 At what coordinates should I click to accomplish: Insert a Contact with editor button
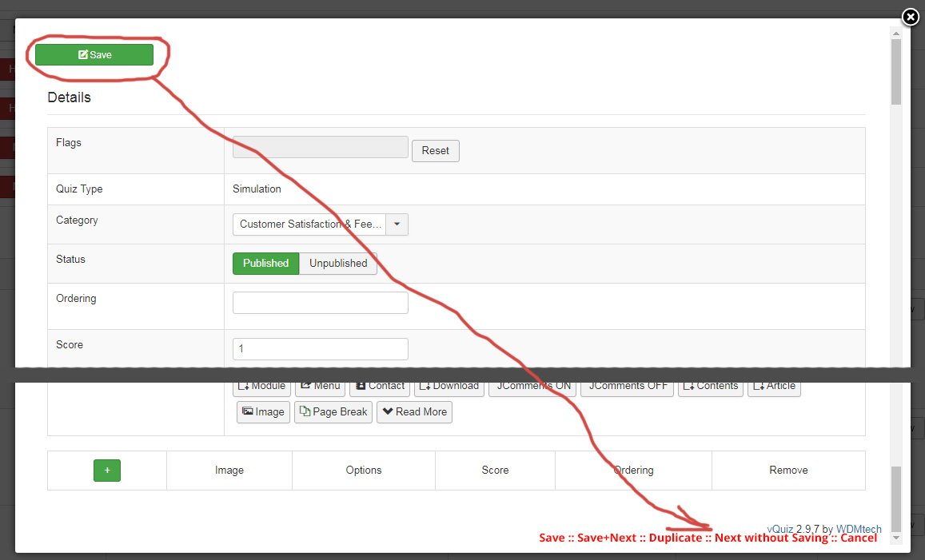380,387
